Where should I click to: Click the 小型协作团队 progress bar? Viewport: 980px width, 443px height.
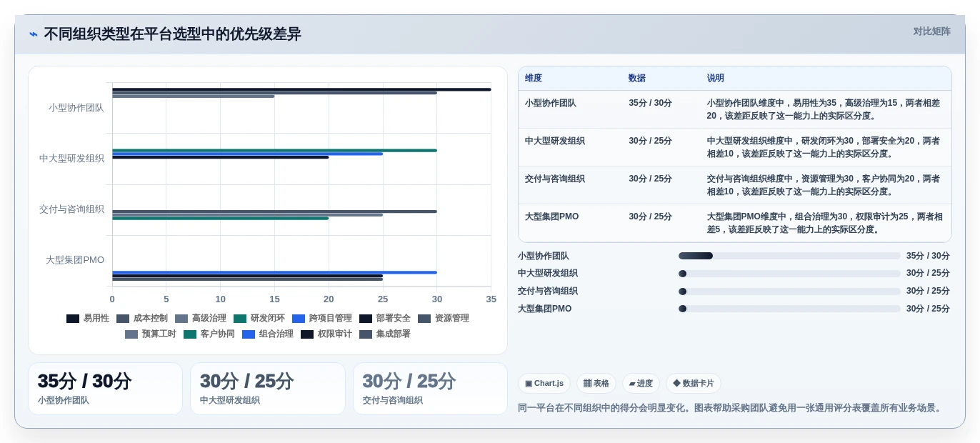point(789,256)
